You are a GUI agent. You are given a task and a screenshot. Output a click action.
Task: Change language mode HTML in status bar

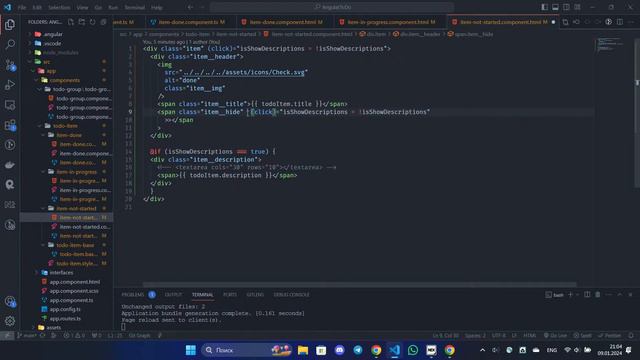(x=529, y=336)
